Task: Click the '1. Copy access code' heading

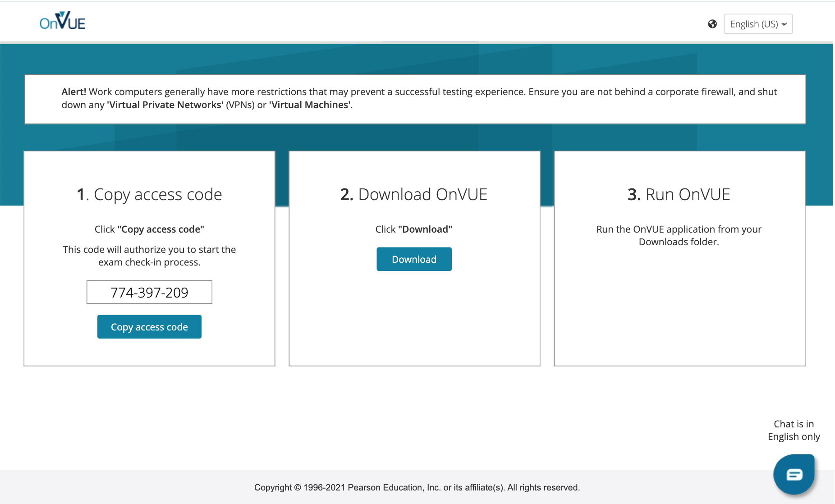Action: (149, 195)
